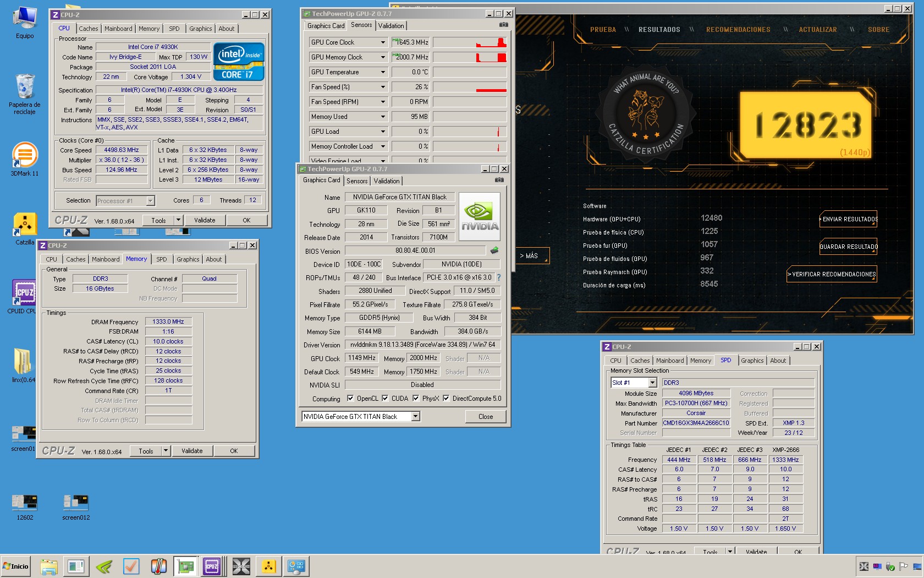Switch to Mainboard tab in top CPU-Z window
This screenshot has height=578, width=924.
[118, 29]
